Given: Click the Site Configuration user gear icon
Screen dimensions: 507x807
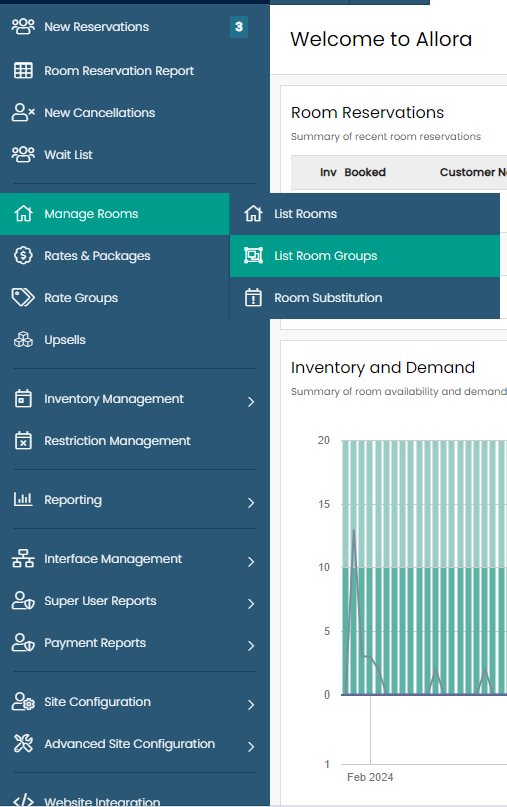Looking at the screenshot, I should tap(23, 701).
